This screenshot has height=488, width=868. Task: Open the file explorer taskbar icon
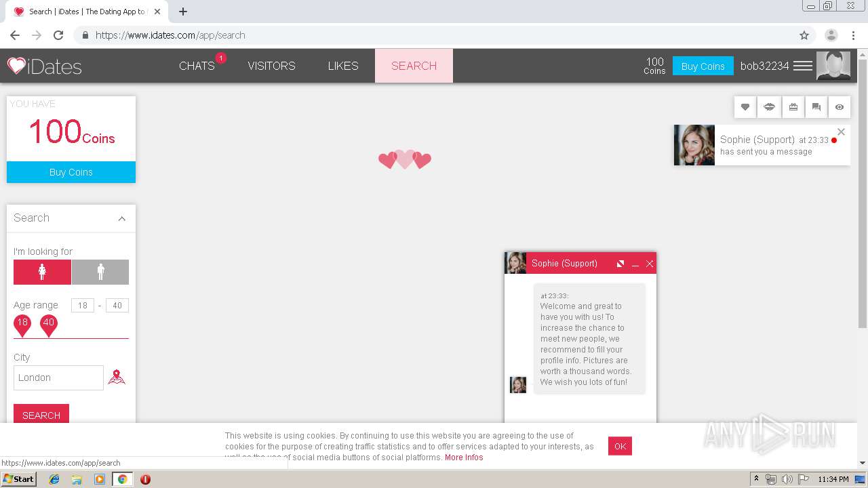tap(77, 479)
